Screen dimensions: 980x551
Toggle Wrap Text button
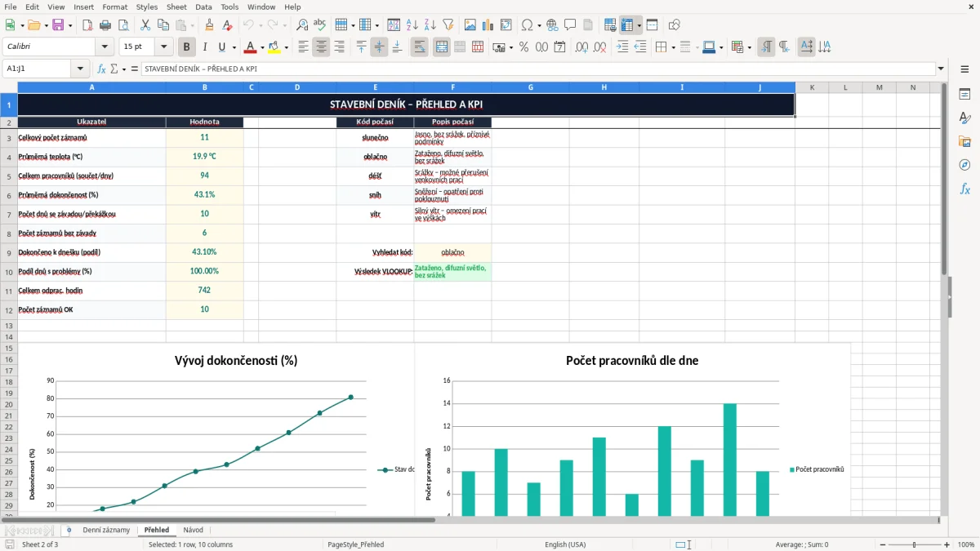point(420,47)
